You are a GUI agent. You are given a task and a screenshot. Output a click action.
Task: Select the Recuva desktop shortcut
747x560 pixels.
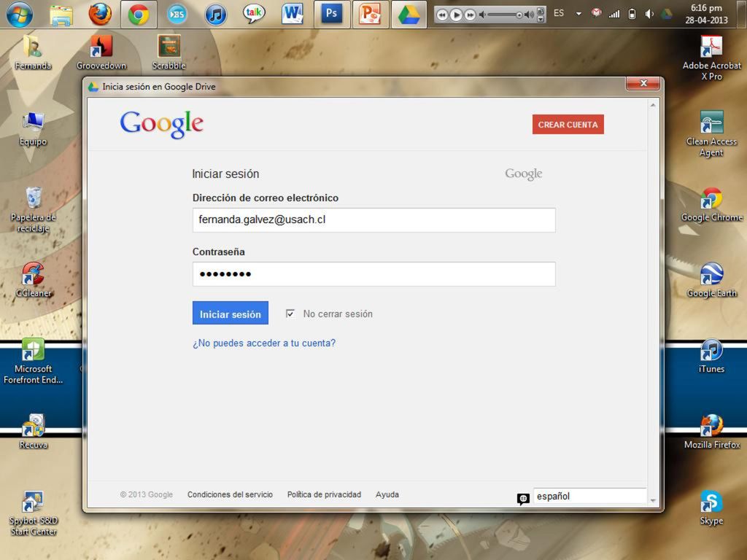(x=33, y=432)
